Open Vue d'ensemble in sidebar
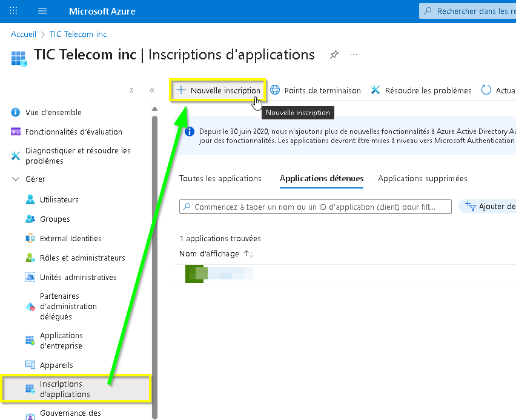516x420 pixels. [53, 112]
